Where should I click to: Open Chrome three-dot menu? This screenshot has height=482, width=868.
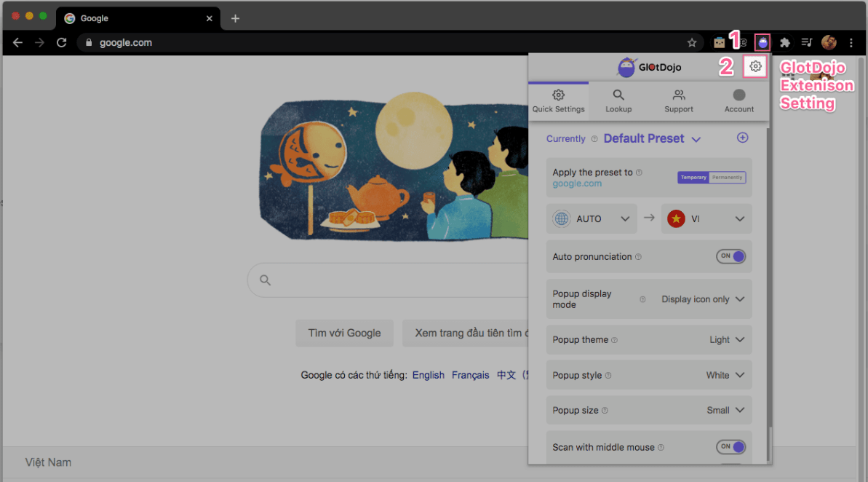point(851,43)
